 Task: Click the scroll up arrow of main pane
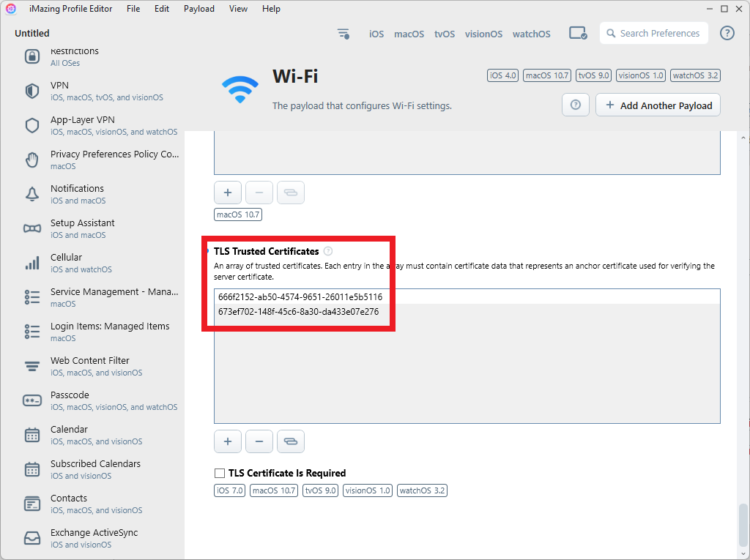[x=743, y=138]
